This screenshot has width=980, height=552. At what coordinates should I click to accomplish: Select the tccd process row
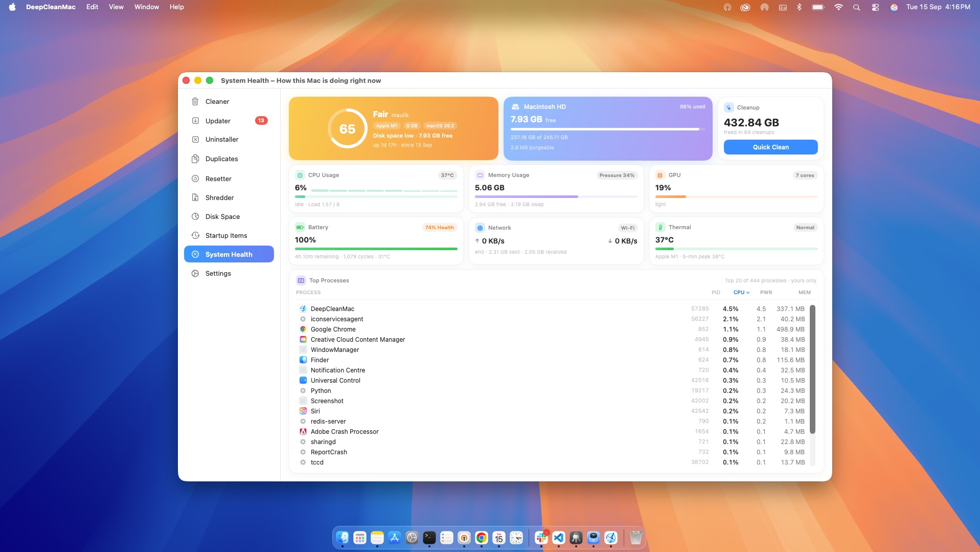click(552, 462)
